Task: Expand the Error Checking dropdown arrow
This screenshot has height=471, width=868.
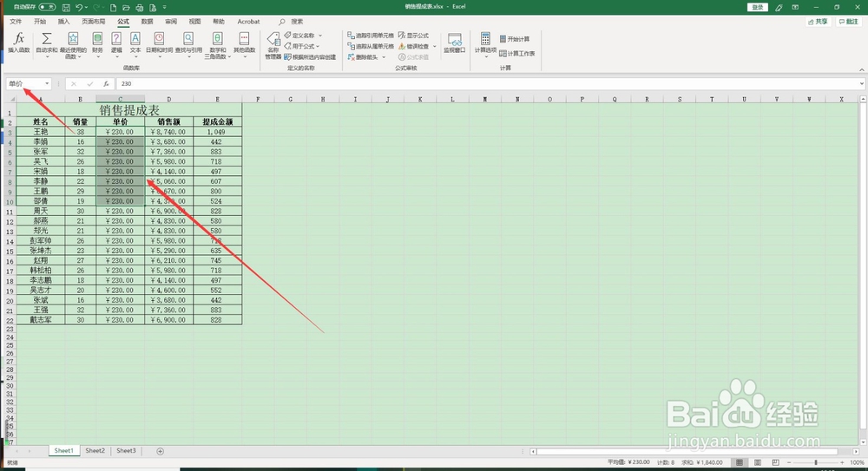Action: point(435,47)
